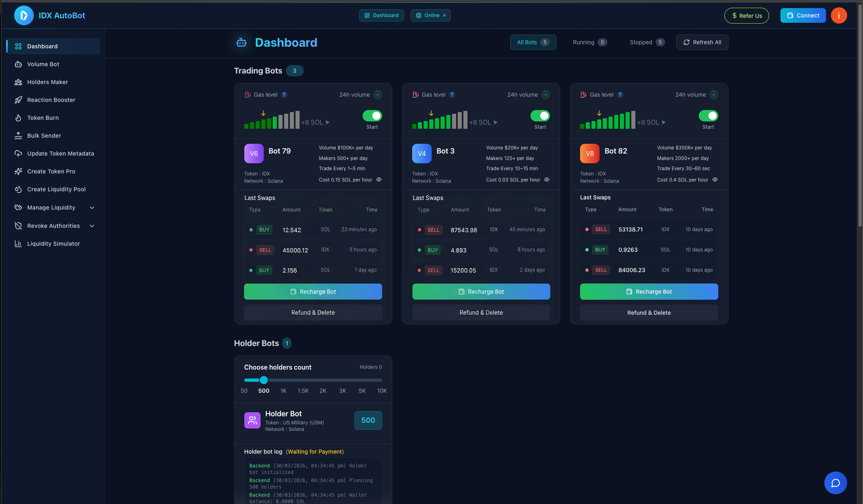Go to Bulk Sender
This screenshot has width=863, height=504.
click(53, 136)
